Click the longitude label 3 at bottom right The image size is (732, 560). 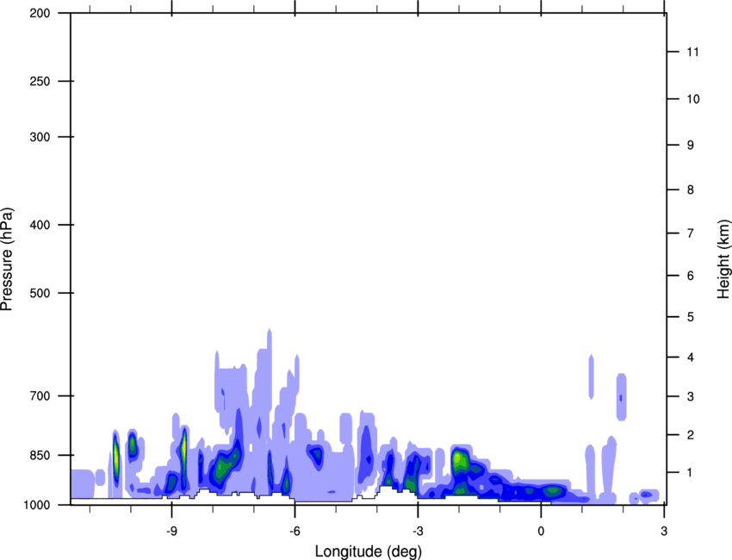pyautogui.click(x=664, y=532)
